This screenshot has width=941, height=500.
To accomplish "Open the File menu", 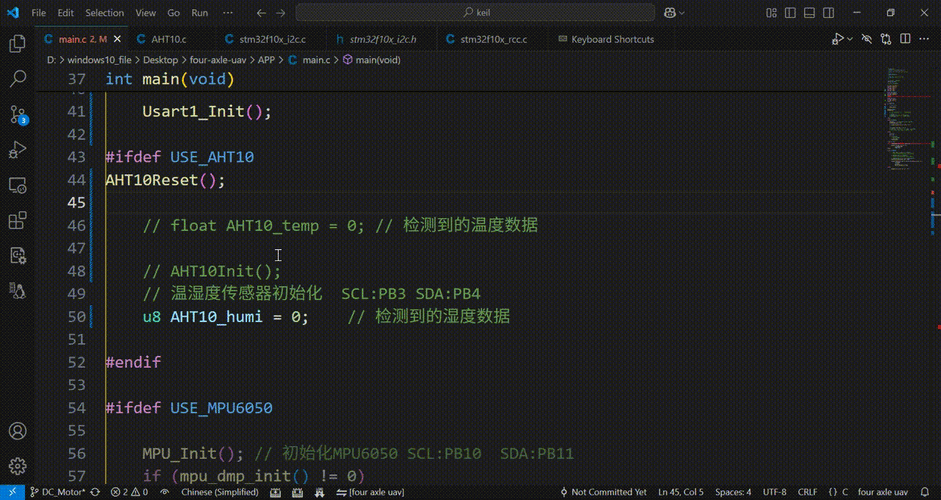I will coord(38,13).
